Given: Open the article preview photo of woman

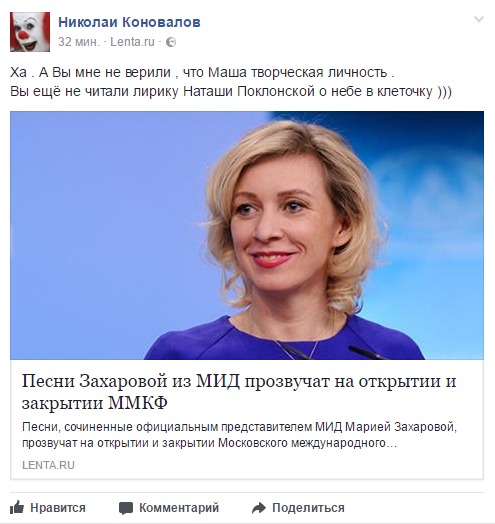Looking at the screenshot, I should (247, 235).
